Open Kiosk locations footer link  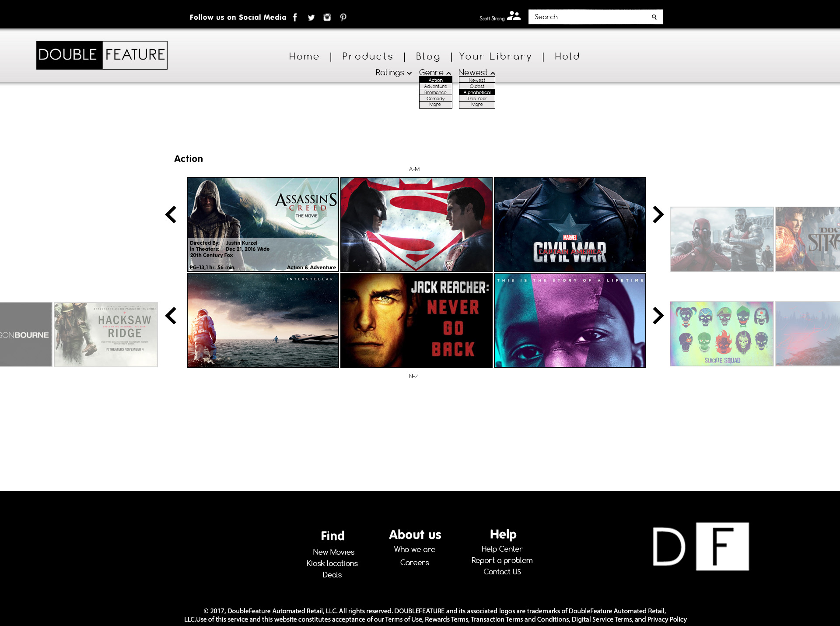click(x=332, y=563)
